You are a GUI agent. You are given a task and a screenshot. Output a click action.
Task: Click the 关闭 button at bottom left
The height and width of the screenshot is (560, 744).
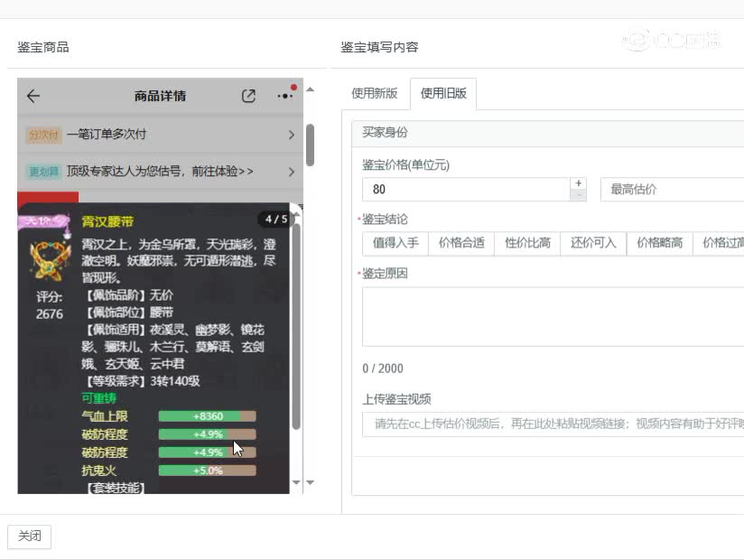click(x=30, y=536)
